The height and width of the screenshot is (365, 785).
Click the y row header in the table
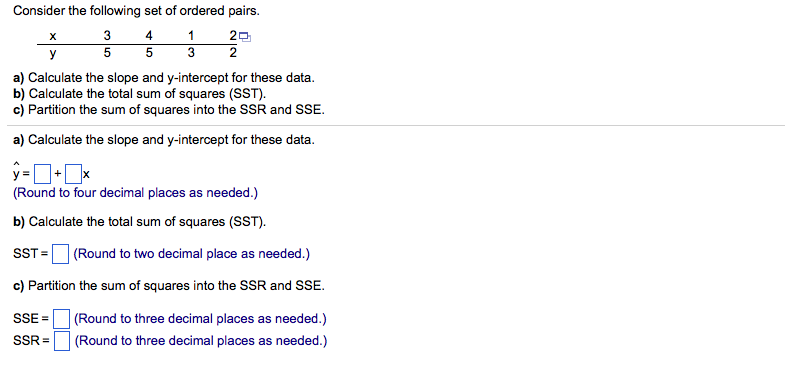click(52, 54)
